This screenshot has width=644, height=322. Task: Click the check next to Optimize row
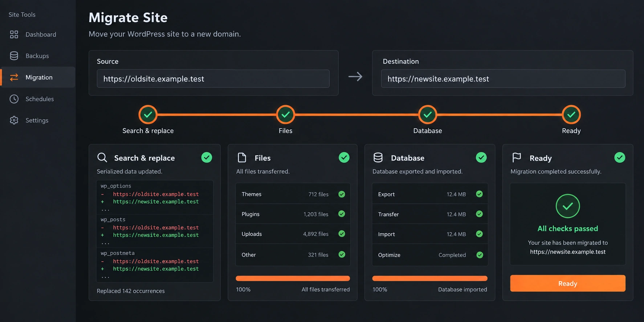pos(480,255)
